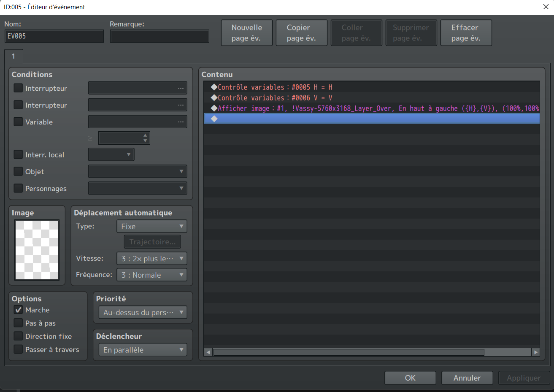
Task: Open the Déclencheur dropdown set to En parallèle
Action: 143,350
